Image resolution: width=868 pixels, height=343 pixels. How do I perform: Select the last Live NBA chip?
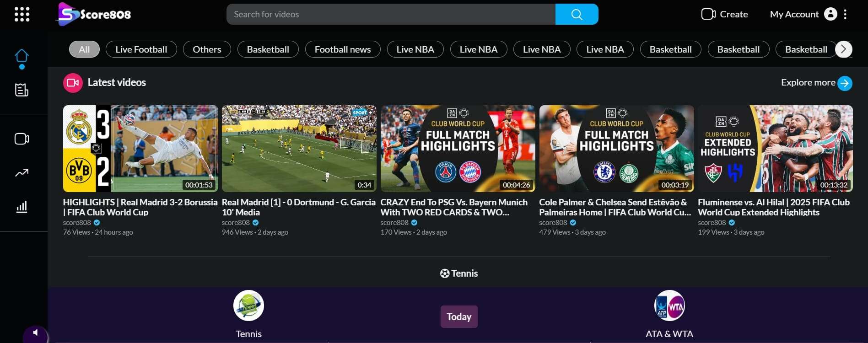[605, 49]
